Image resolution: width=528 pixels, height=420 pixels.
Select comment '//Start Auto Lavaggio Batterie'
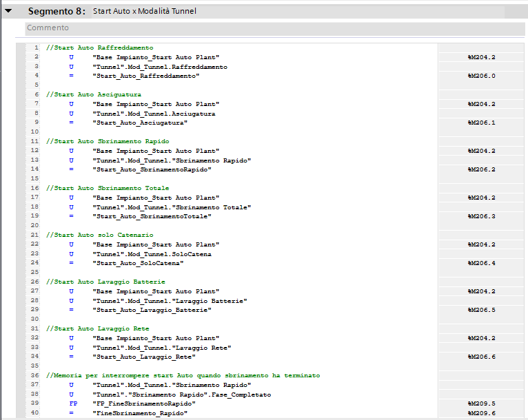105,282
